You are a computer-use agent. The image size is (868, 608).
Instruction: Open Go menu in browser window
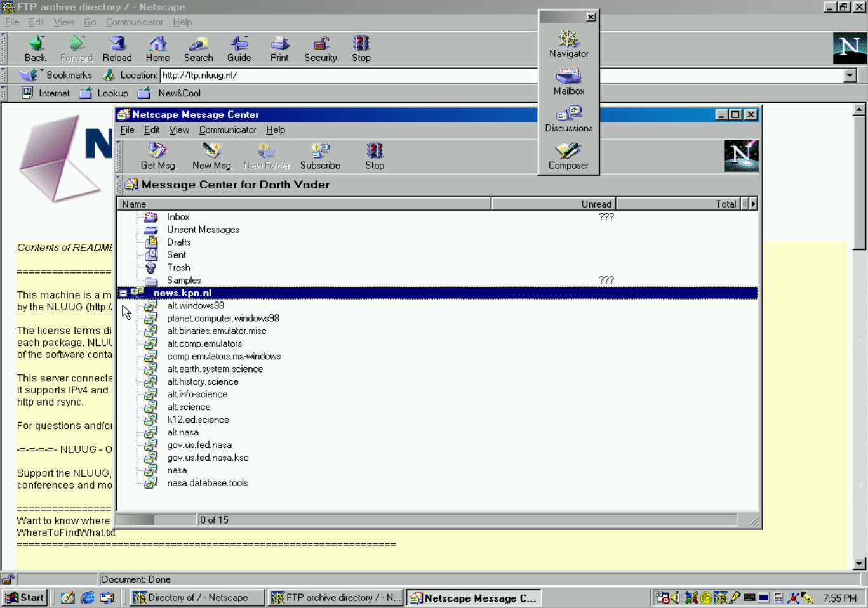coord(90,22)
